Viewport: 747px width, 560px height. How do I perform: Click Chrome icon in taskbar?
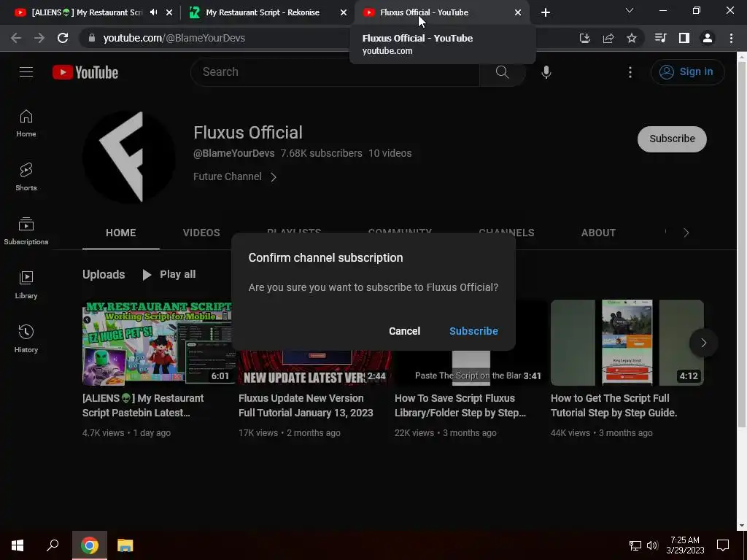[89, 545]
